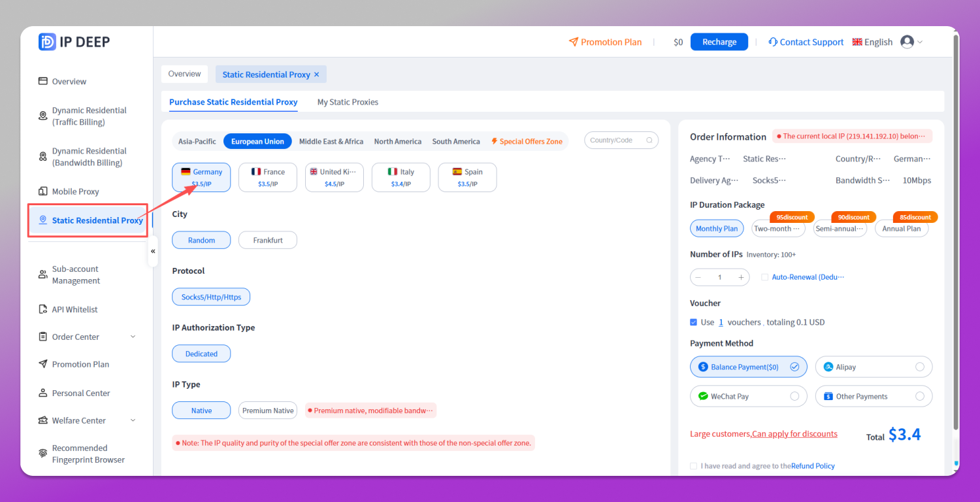
Task: Select the North America region tab
Action: [398, 141]
